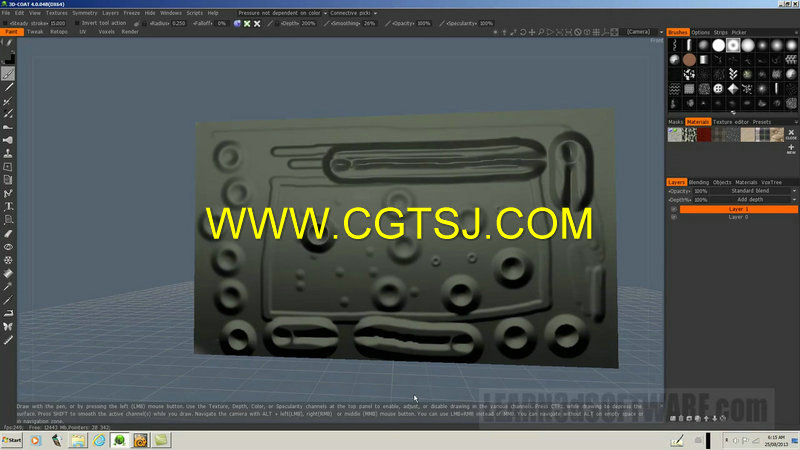This screenshot has width=800, height=450.
Task: Open the Symmetry menu
Action: click(x=85, y=13)
